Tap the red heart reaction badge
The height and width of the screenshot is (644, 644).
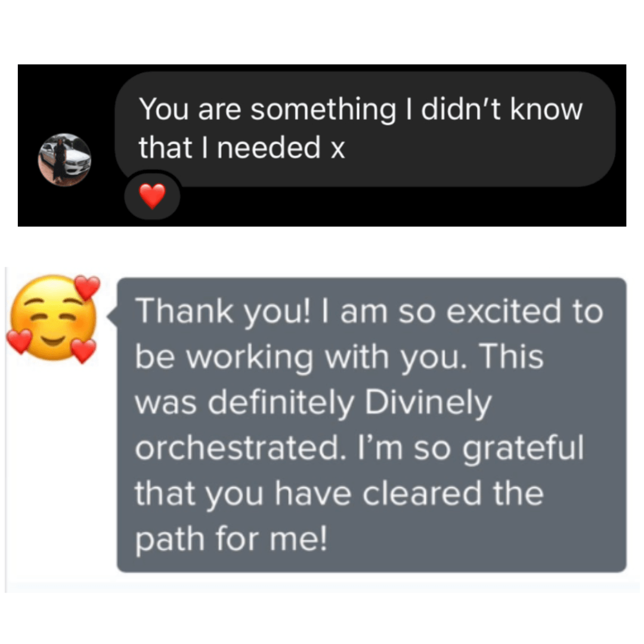[153, 196]
